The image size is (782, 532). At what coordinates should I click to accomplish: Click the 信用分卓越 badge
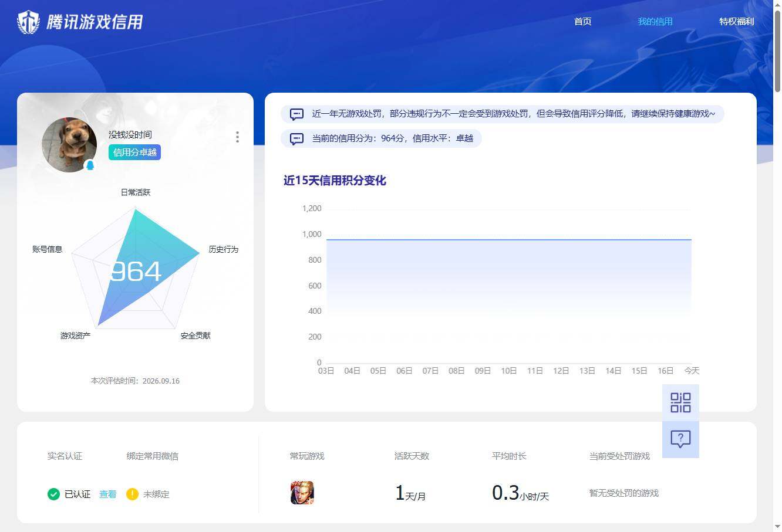coord(134,153)
